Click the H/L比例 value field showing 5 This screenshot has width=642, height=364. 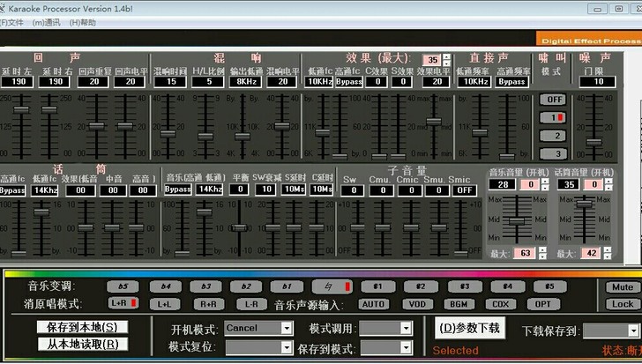[209, 82]
